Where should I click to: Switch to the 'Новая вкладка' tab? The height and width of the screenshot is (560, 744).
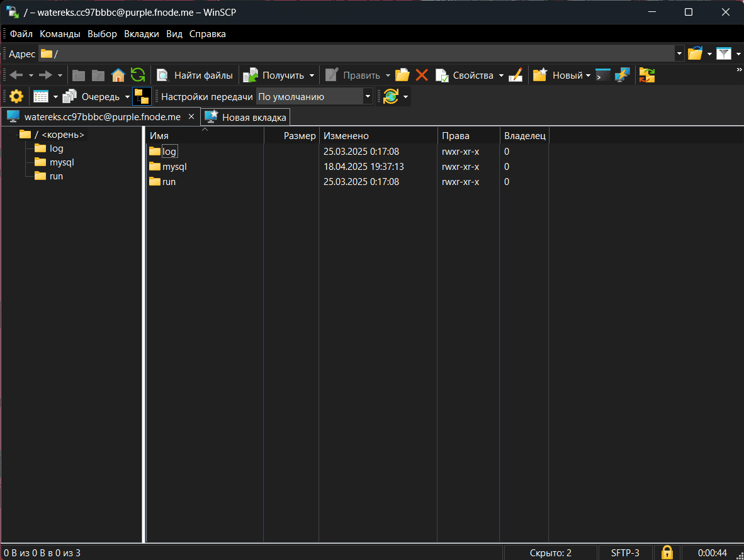246,117
